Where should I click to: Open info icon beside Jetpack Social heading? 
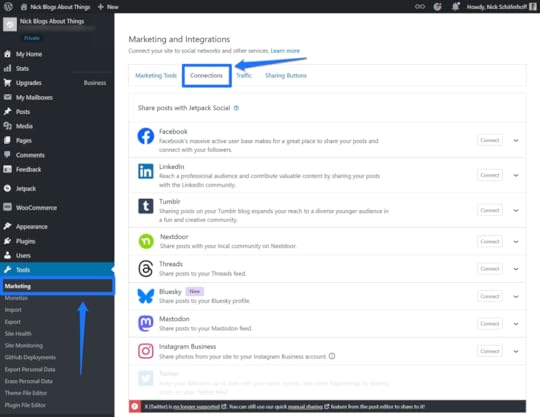236,108
